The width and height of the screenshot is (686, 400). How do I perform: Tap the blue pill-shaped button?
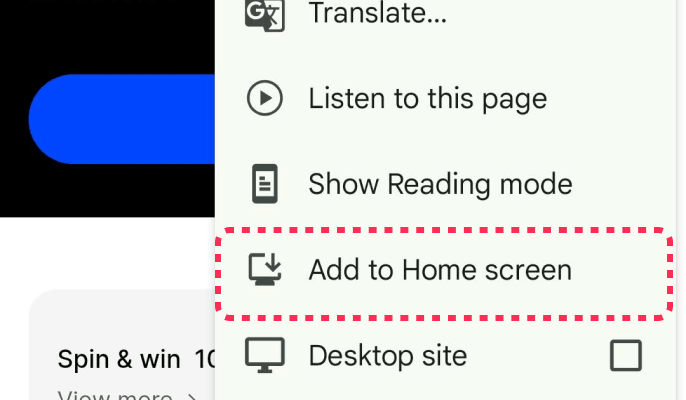click(122, 119)
